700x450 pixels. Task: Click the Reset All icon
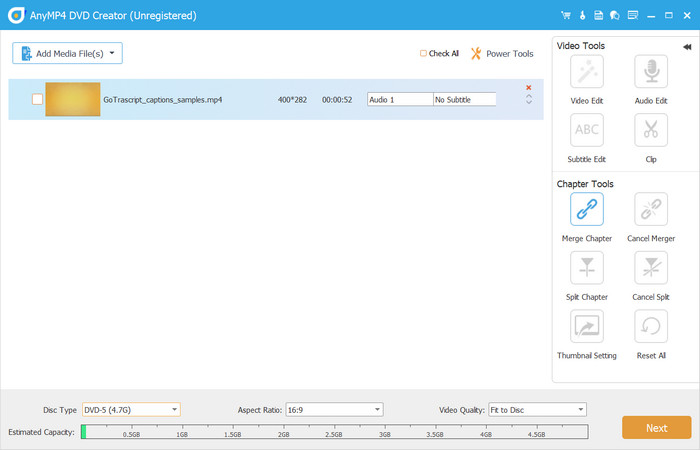pyautogui.click(x=651, y=326)
